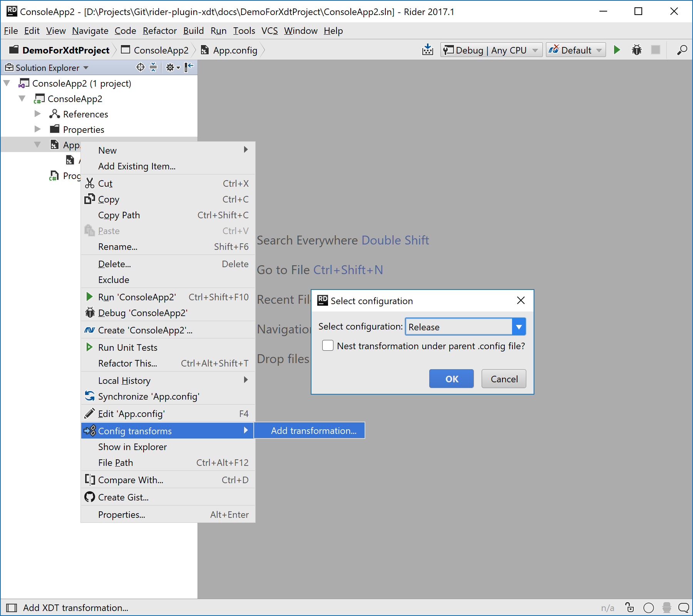Open Local History submenu
Image resolution: width=693 pixels, height=616 pixels.
click(168, 381)
